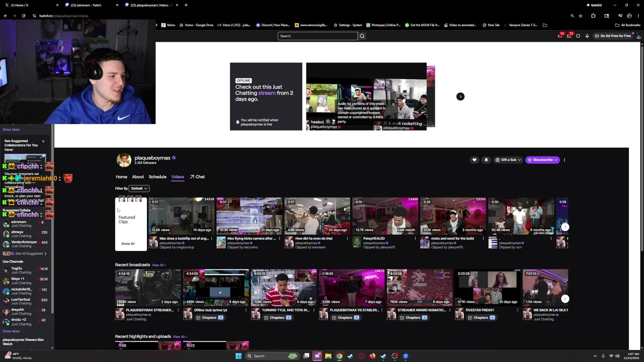This screenshot has width=644, height=362.
Task: Reload the page with the refresh icon
Action: tap(24, 16)
